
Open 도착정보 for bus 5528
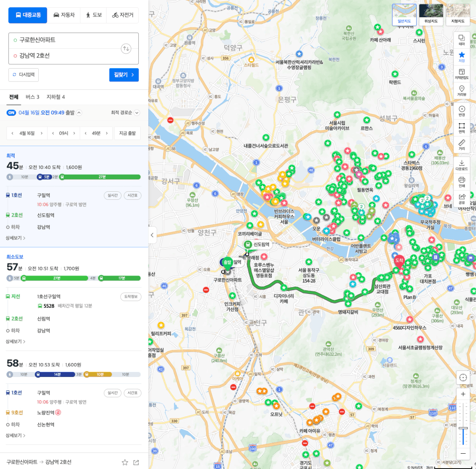(131, 297)
